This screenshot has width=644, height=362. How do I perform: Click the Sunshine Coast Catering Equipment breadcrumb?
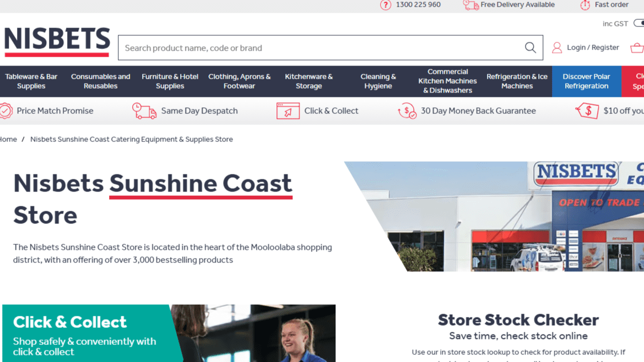pos(132,139)
